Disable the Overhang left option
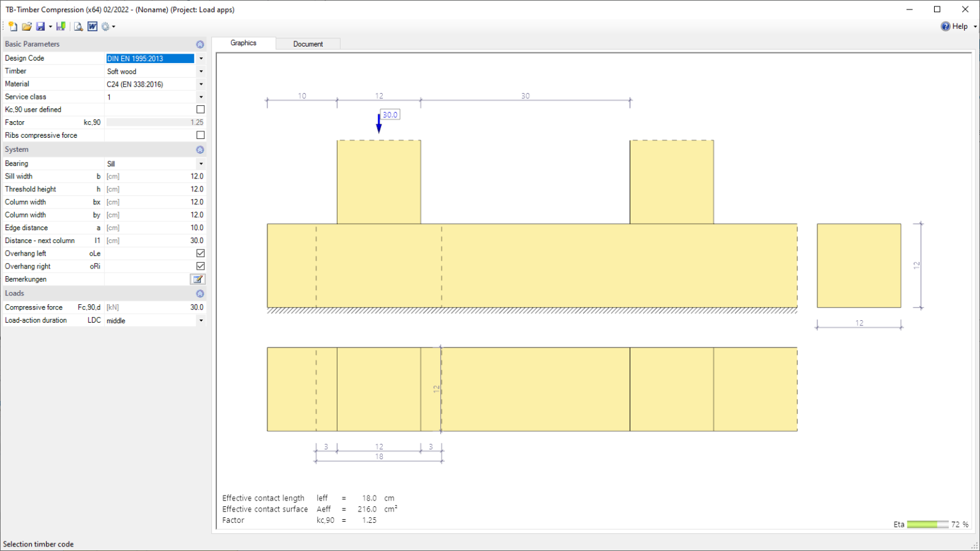 200,253
